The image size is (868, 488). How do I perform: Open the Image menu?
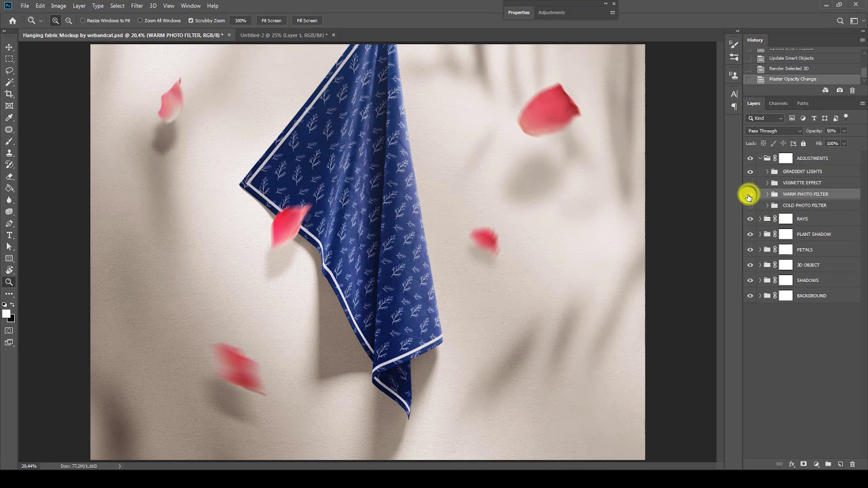point(58,5)
